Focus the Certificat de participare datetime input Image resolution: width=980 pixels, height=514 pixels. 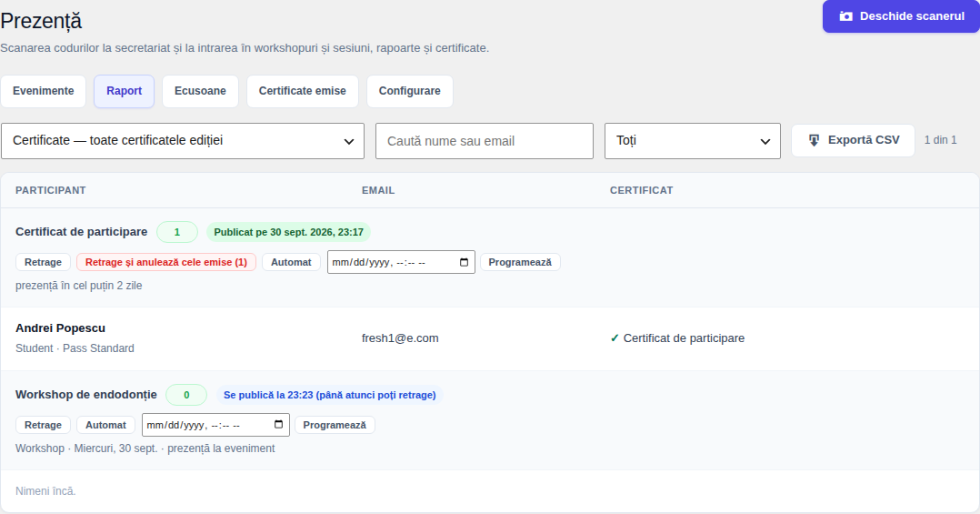point(401,262)
